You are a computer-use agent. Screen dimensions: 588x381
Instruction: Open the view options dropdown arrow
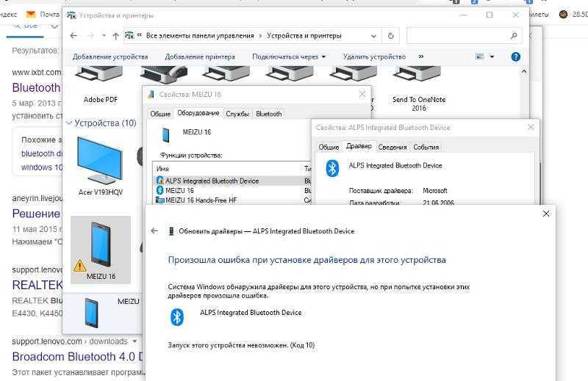pos(492,57)
